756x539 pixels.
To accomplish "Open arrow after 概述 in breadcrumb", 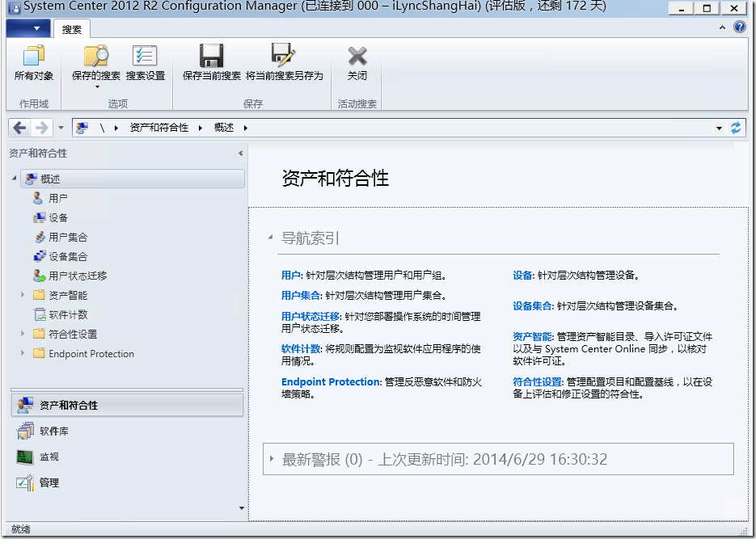I will tap(246, 128).
